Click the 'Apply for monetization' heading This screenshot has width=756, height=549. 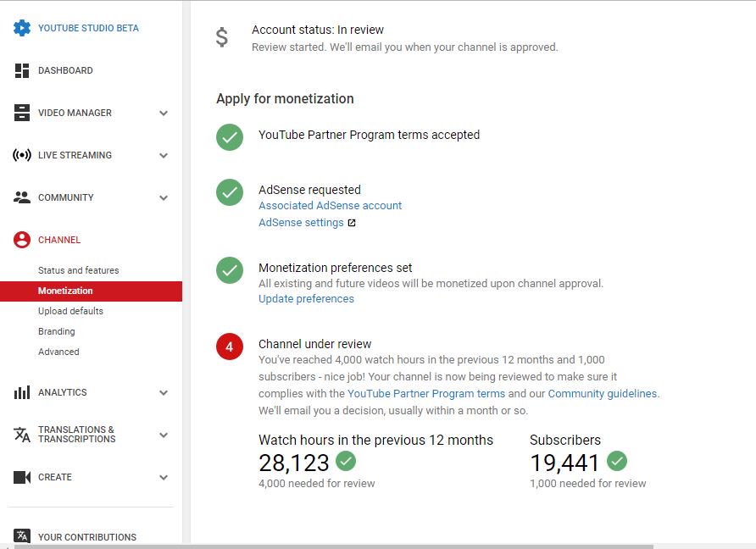point(285,99)
